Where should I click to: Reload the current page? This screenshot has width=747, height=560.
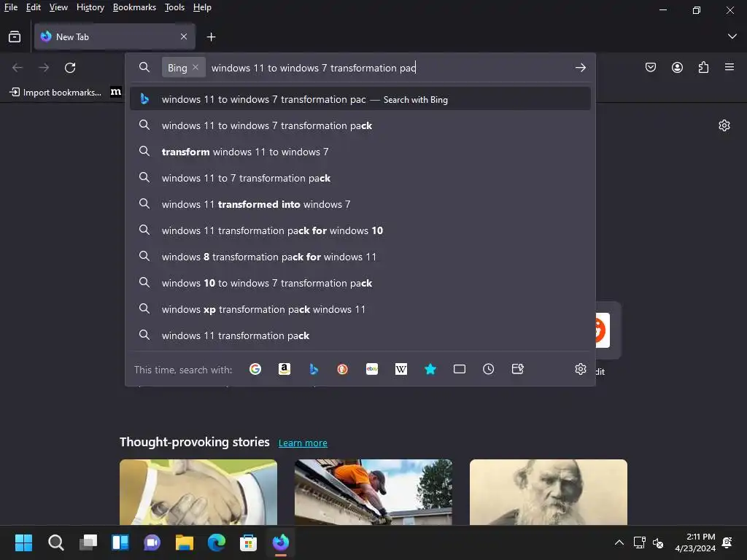point(70,68)
